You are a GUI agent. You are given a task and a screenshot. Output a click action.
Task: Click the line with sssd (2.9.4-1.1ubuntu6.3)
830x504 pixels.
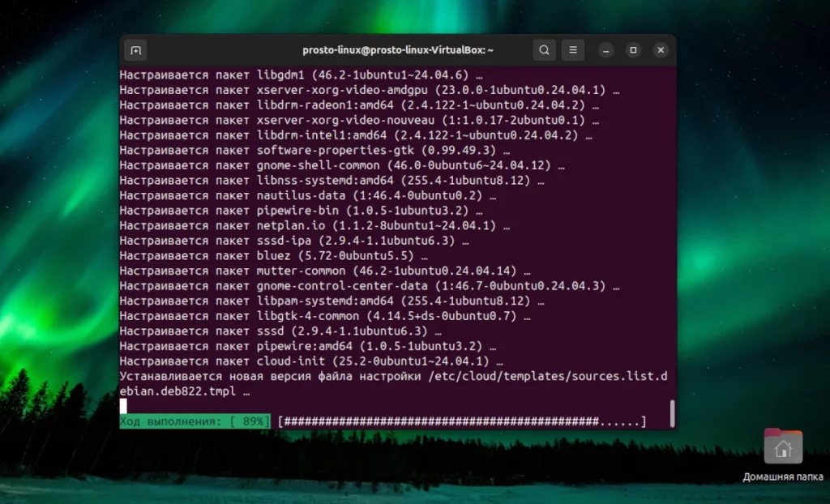pyautogui.click(x=280, y=331)
